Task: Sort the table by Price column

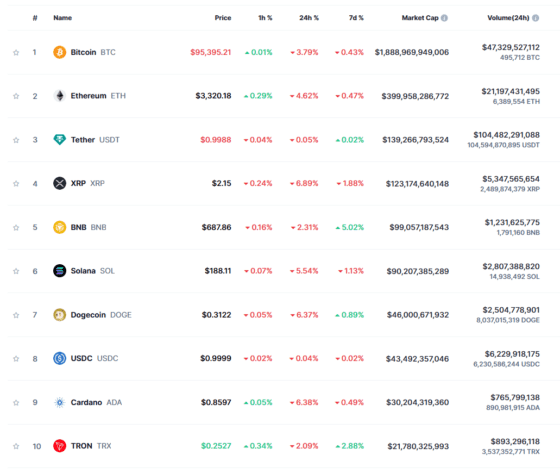Action: (223, 18)
